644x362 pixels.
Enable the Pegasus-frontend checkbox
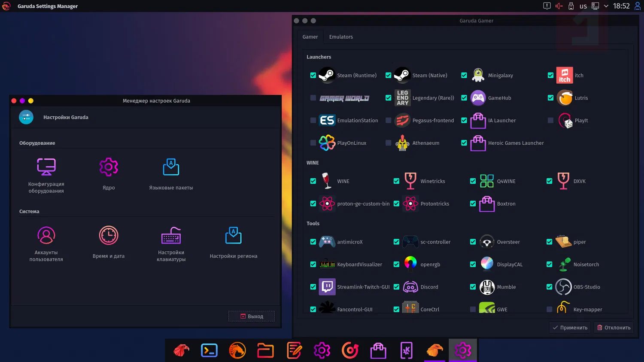(389, 120)
